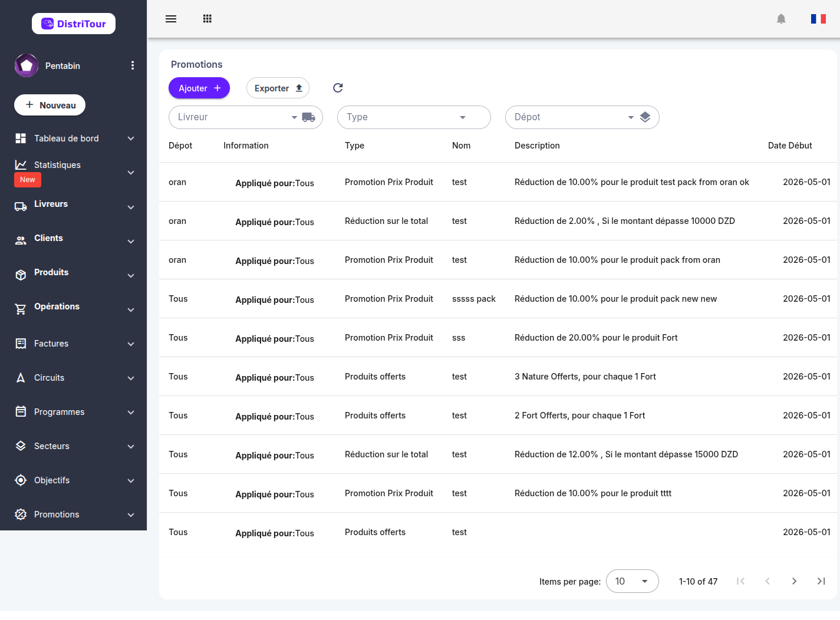840x620 pixels.
Task: Open the Livreur filter dropdown
Action: coord(246,117)
